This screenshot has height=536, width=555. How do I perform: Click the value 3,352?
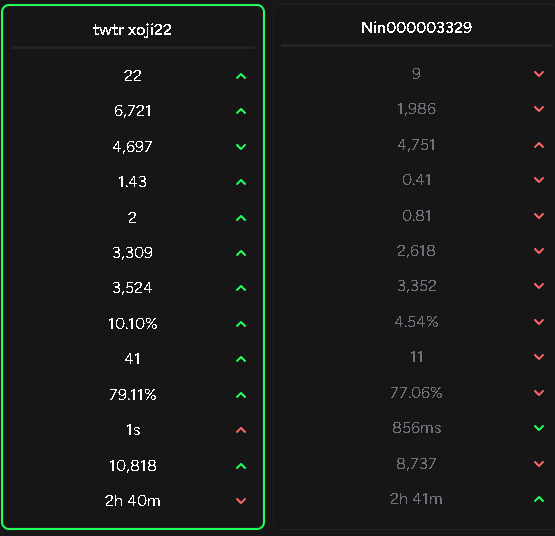pos(417,286)
